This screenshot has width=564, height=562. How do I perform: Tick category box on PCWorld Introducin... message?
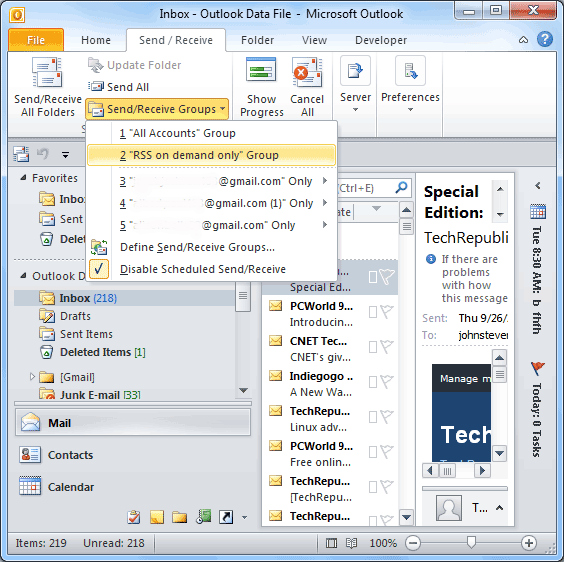tap(373, 312)
